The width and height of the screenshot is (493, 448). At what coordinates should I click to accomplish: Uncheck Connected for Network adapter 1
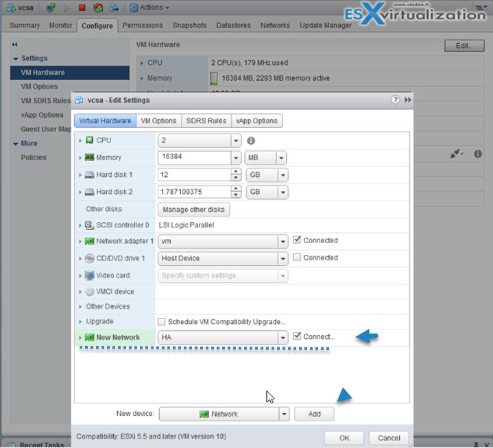(x=297, y=240)
